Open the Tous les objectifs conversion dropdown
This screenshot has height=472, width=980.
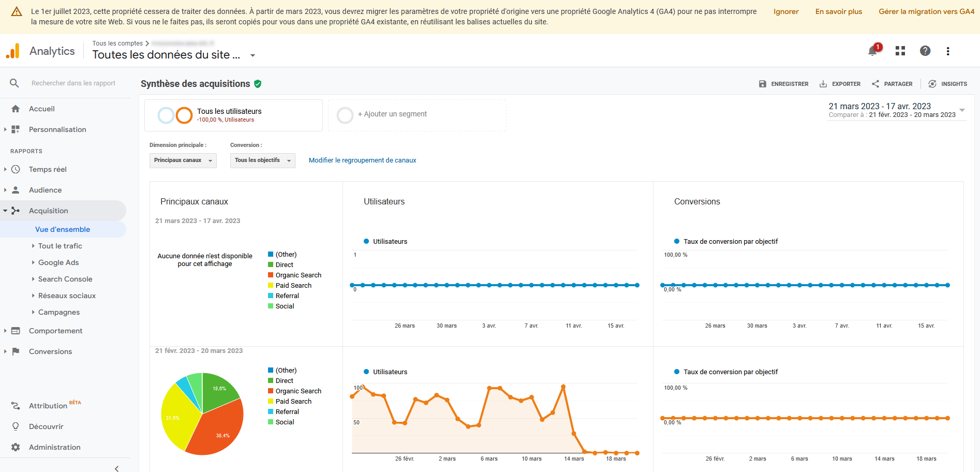point(263,160)
